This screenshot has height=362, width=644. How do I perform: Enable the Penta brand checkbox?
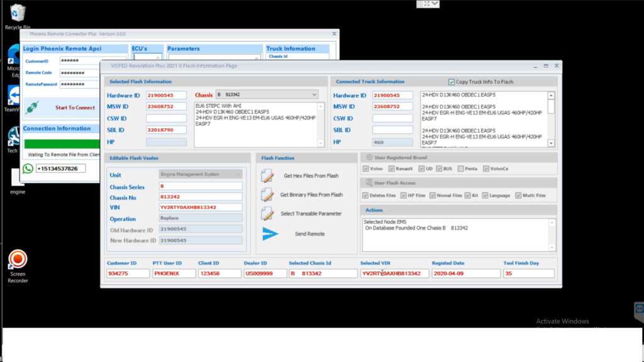coord(460,168)
